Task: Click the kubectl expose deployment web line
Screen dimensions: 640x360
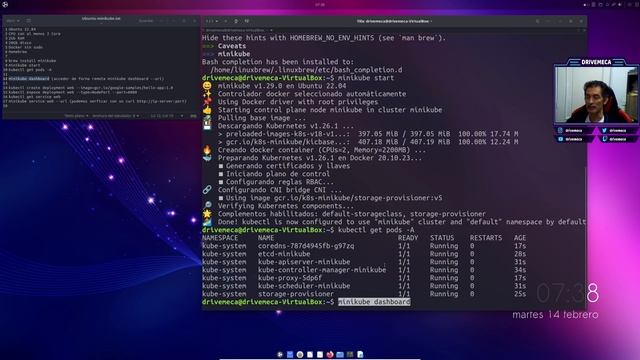Action: coord(73,92)
